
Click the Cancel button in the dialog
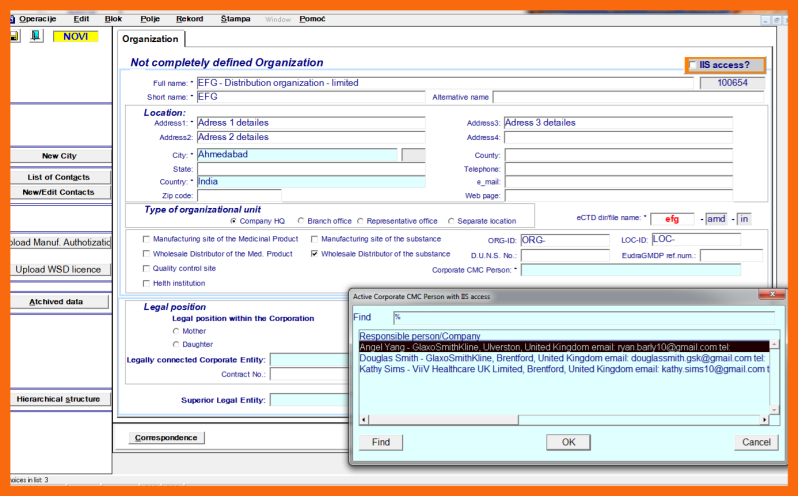click(x=756, y=442)
